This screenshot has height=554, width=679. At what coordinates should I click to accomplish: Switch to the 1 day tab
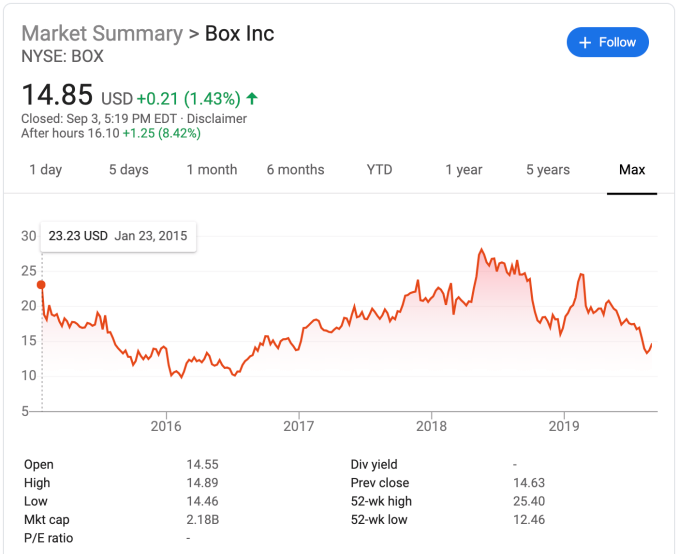[45, 170]
